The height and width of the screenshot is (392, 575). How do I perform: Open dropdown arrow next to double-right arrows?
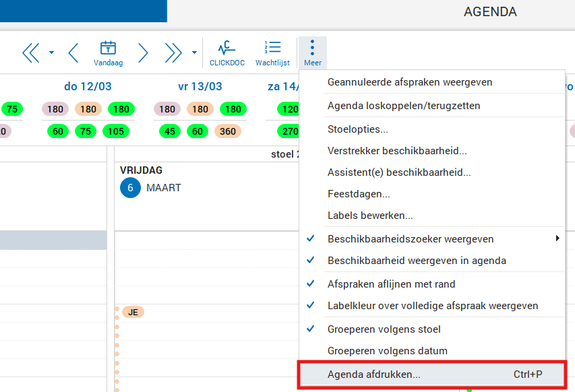click(194, 53)
